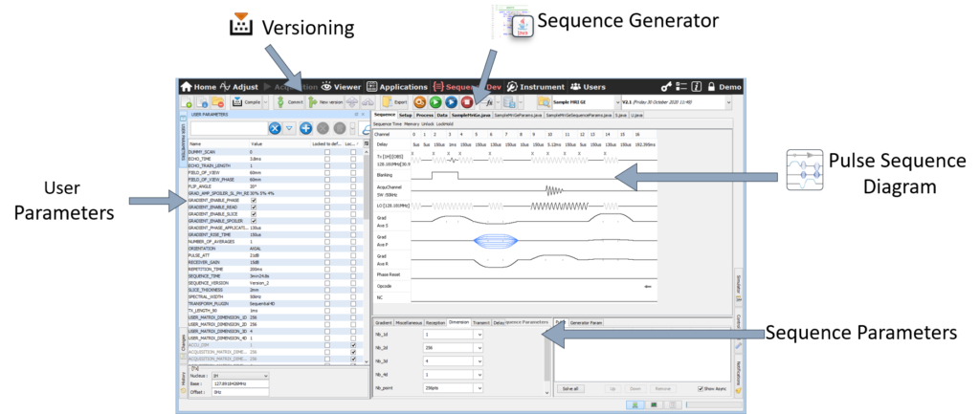
Task: Click the fx function icon
Action: pos(486,101)
